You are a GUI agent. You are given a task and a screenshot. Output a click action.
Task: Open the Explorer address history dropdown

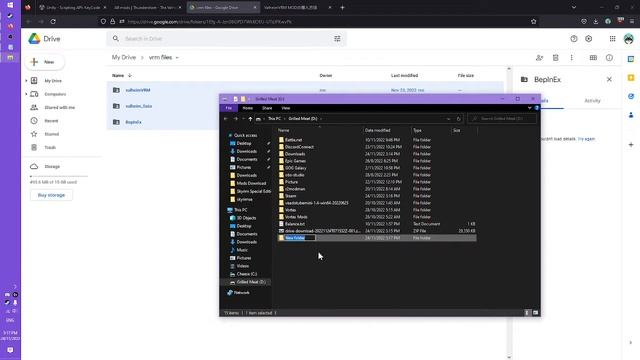point(448,119)
